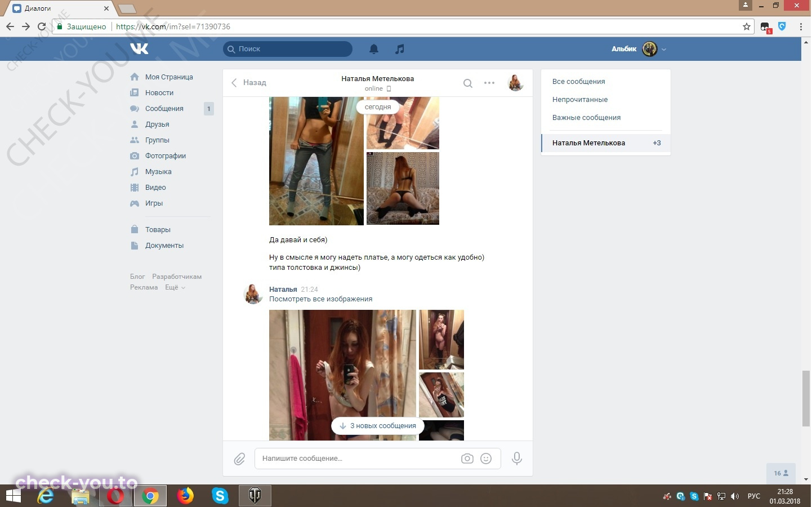Screen dimensions: 812x507
Task: Expand the Ещё footer menu
Action: click(x=175, y=287)
